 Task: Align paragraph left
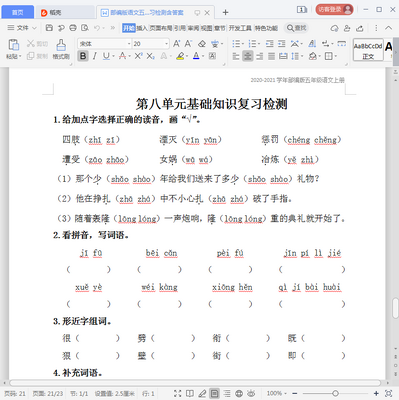(x=236, y=56)
